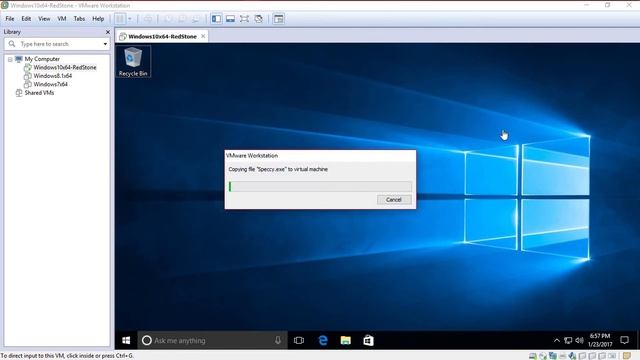Click the Suspend/Pause VM toolbar icon

click(120, 19)
